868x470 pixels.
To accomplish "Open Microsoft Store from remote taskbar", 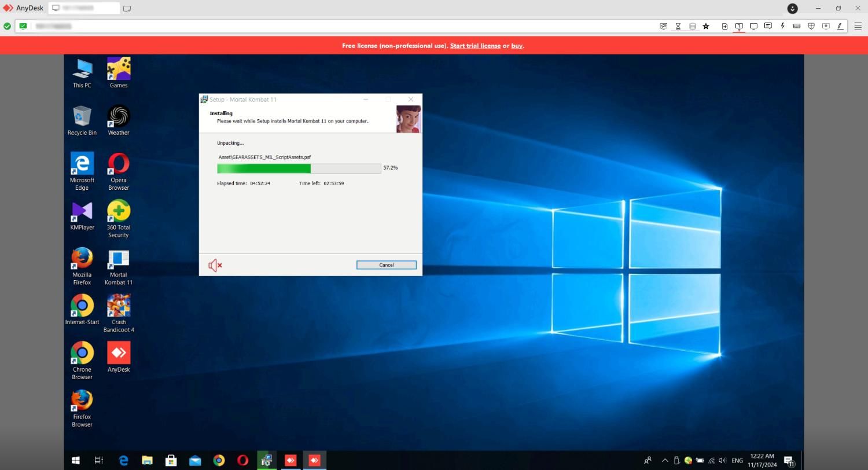I will pyautogui.click(x=171, y=461).
